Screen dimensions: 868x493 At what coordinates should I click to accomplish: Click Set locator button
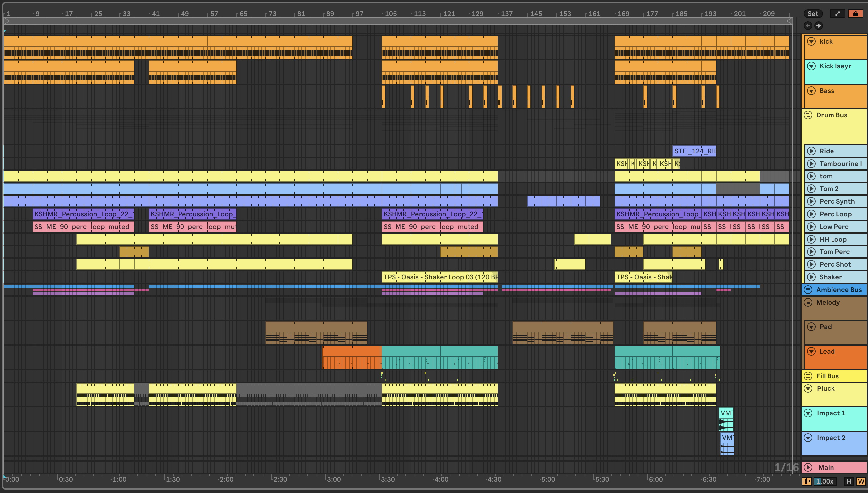[813, 14]
